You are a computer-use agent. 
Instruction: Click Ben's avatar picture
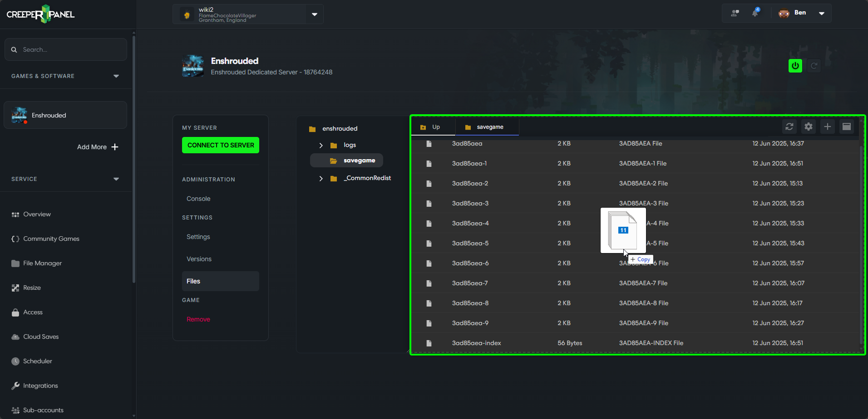click(784, 13)
